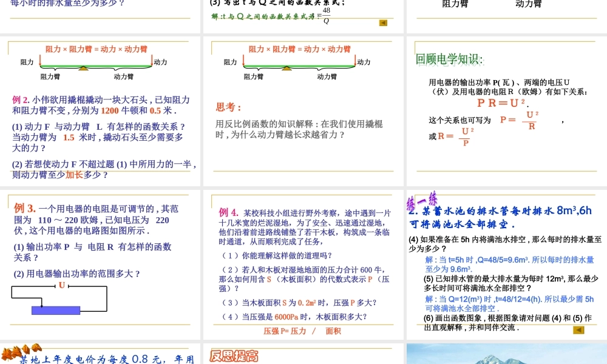
Task: Click the 例 4 question （3）about 木板面积 0.2m²
Action: pyautogui.click(x=299, y=303)
